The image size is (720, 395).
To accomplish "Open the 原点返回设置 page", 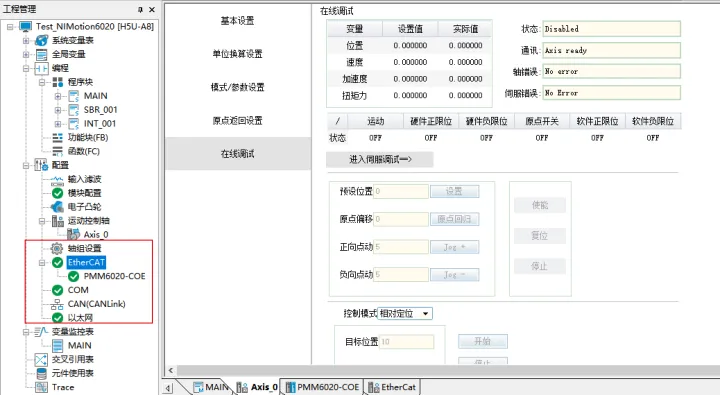I will 237,121.
